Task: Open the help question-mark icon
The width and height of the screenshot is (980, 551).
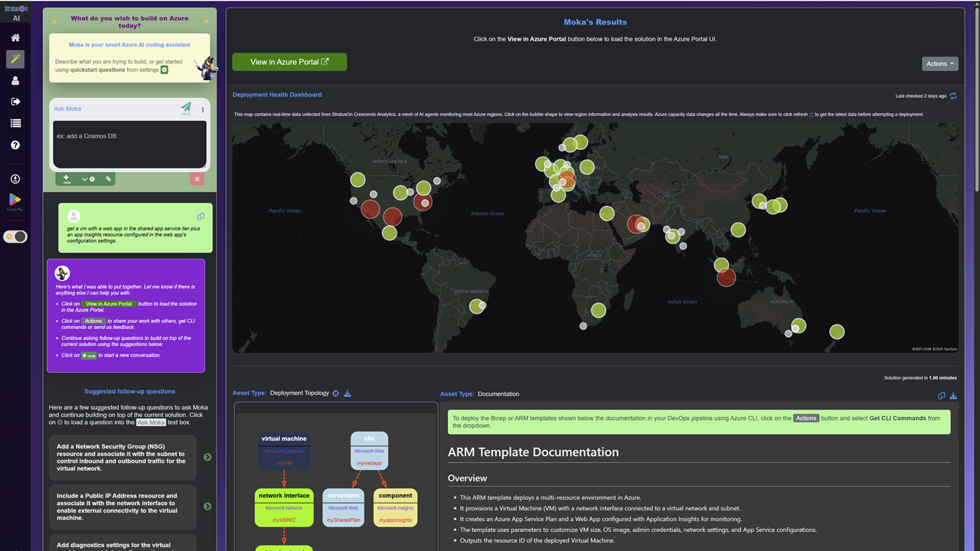Action: click(x=15, y=145)
